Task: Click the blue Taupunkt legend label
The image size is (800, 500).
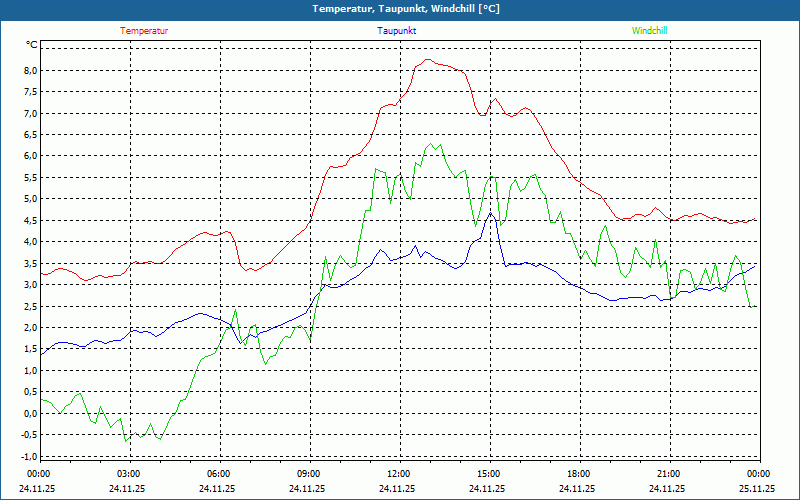Action: tap(396, 31)
